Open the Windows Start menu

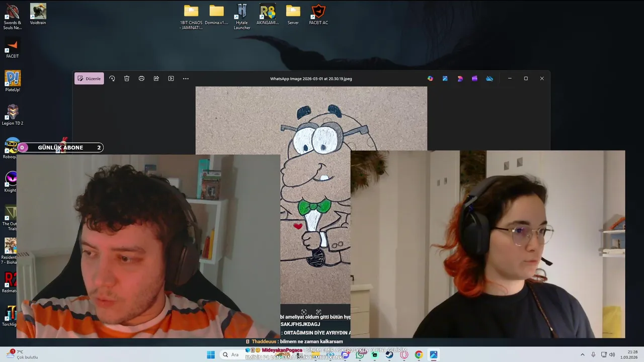(211, 354)
